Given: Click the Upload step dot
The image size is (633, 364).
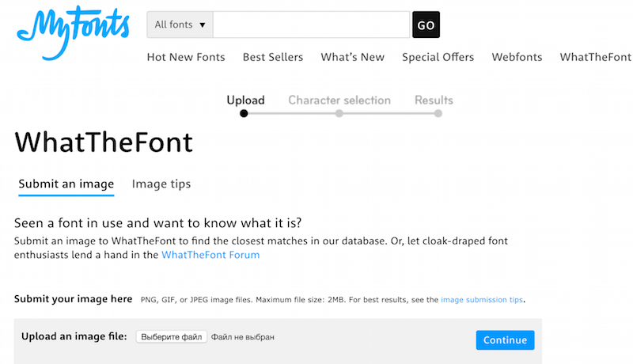Looking at the screenshot, I should 244,114.
